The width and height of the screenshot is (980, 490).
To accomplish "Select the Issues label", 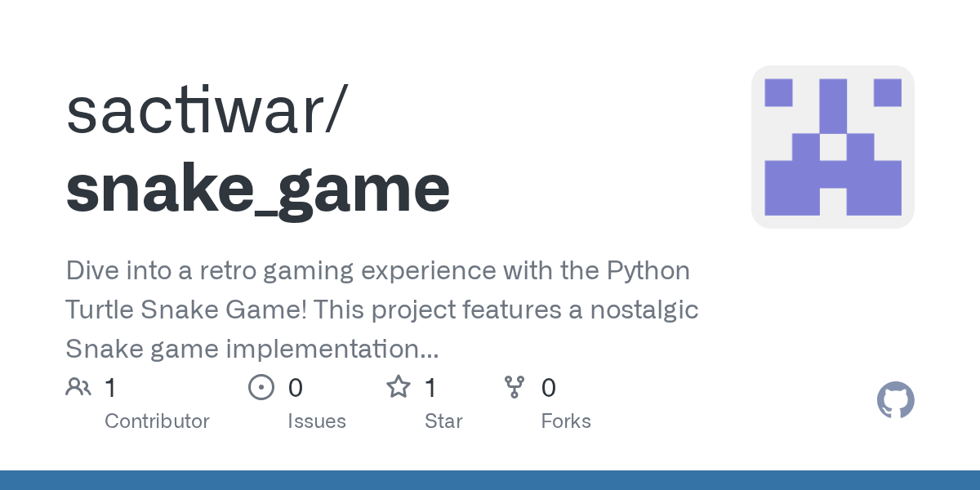I will click(x=317, y=421).
